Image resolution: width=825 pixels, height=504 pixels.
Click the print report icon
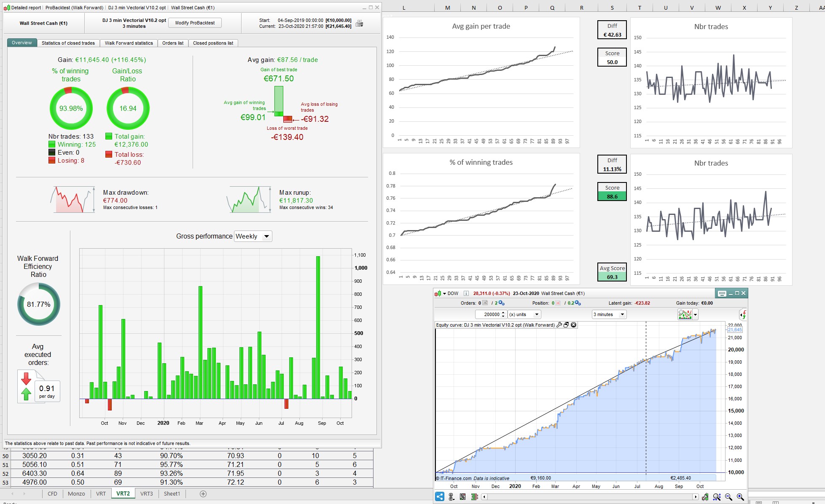(x=359, y=24)
